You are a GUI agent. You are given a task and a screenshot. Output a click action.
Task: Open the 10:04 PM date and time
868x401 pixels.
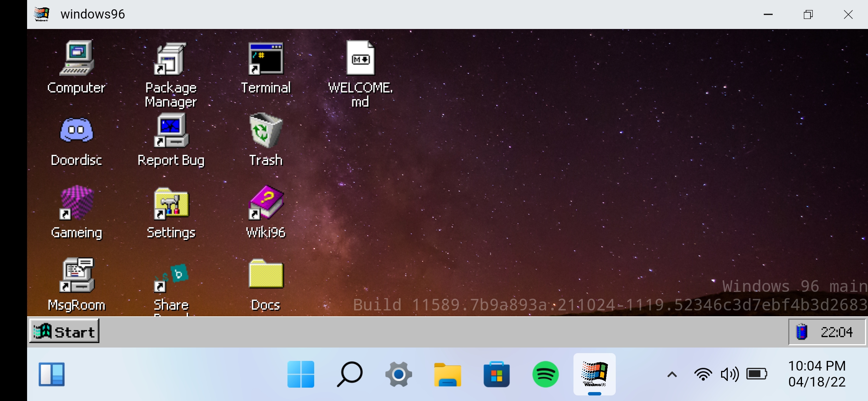[x=817, y=374]
